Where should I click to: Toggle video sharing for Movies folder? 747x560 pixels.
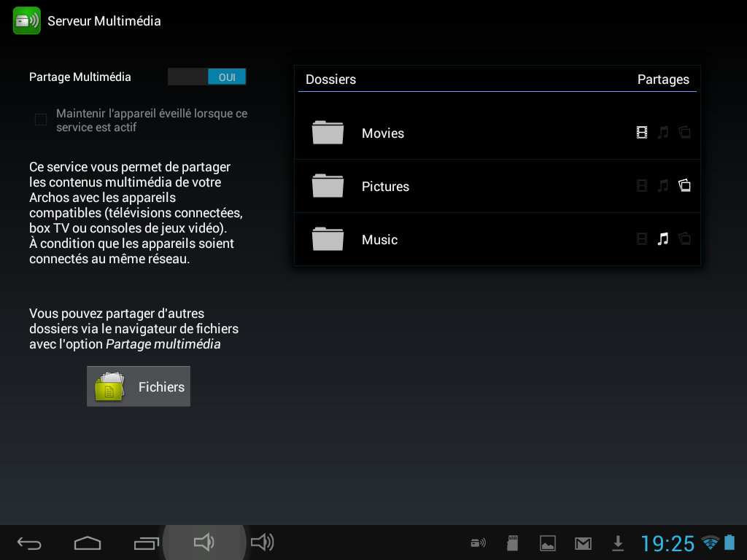pos(642,133)
